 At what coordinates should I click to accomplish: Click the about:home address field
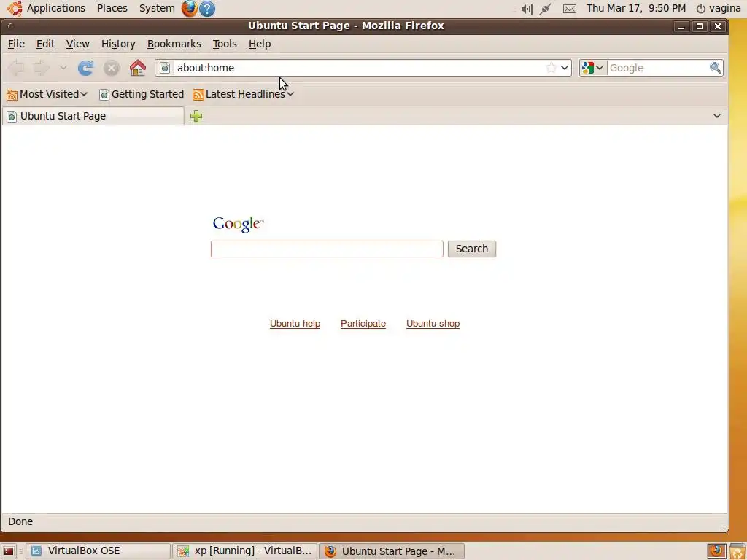pos(359,68)
